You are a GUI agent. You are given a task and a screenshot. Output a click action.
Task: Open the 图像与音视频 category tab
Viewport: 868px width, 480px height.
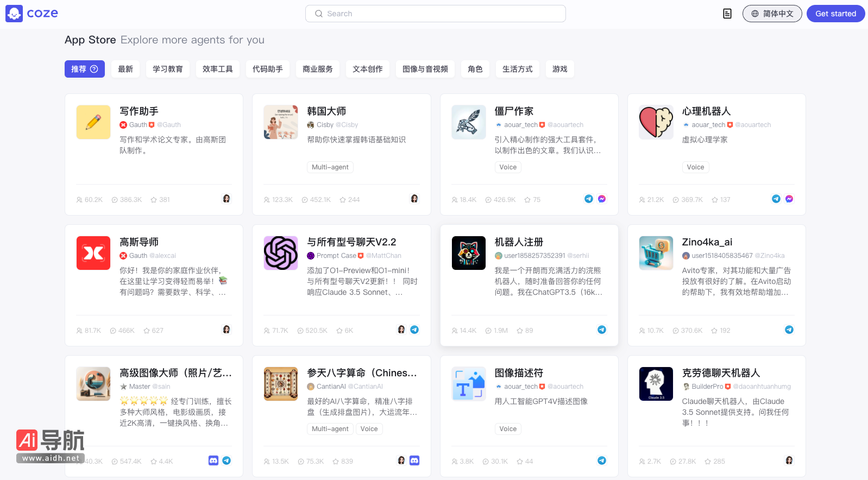[425, 69]
